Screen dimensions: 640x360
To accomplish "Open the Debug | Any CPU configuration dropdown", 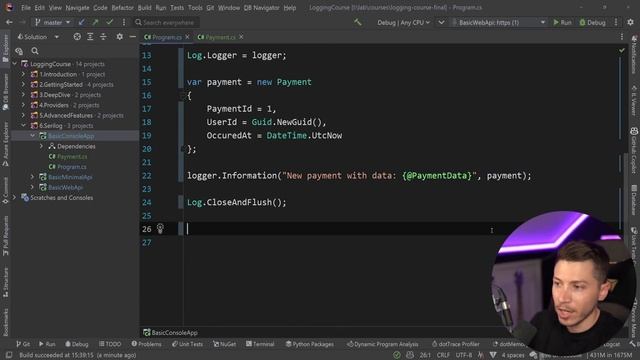I will [x=403, y=22].
